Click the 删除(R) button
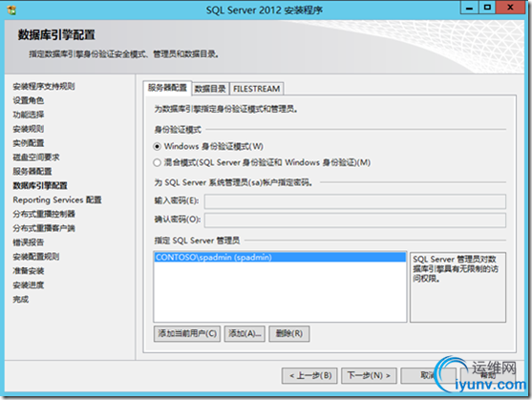Image resolution: width=532 pixels, height=400 pixels. (289, 334)
